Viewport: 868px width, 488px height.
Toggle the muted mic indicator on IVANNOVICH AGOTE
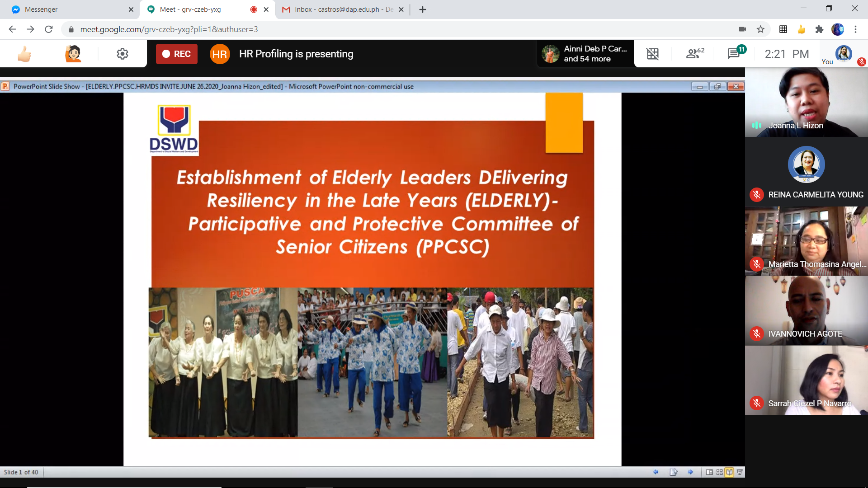756,334
